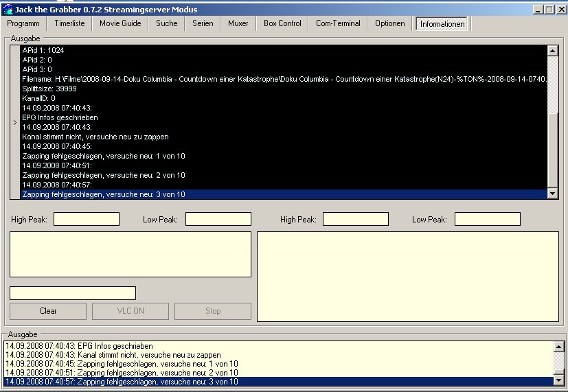This screenshot has width=568, height=392.
Task: Click the Jack the Grabber title bar icon
Action: [8, 10]
